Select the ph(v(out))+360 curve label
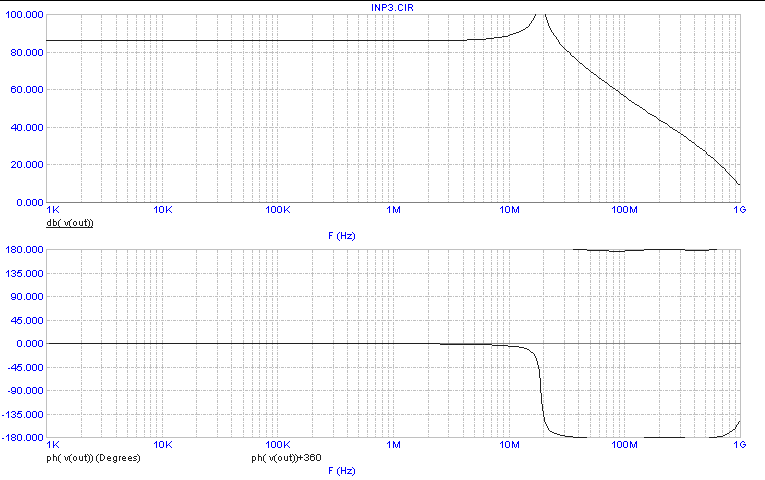Image resolution: width=765 pixels, height=480 pixels. coord(286,458)
